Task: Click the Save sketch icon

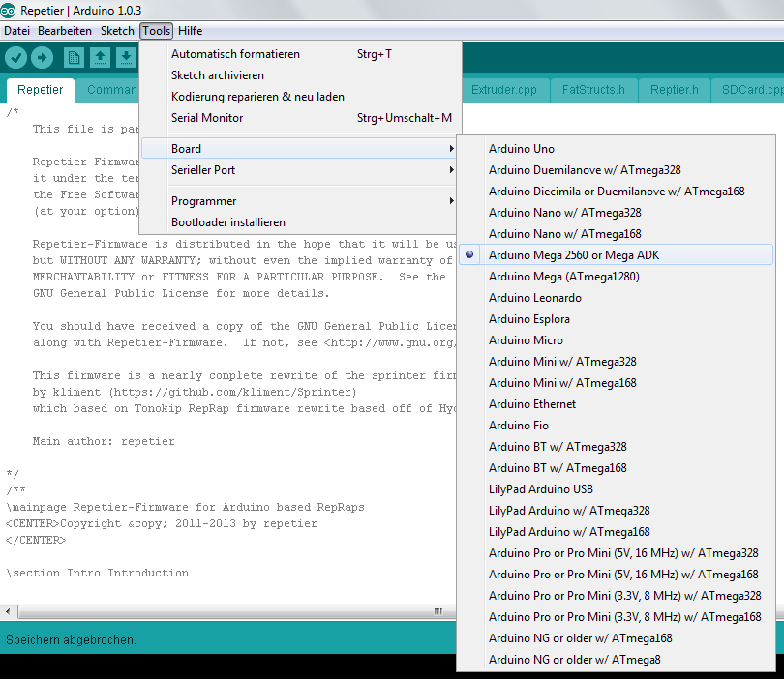Action: pos(126,58)
